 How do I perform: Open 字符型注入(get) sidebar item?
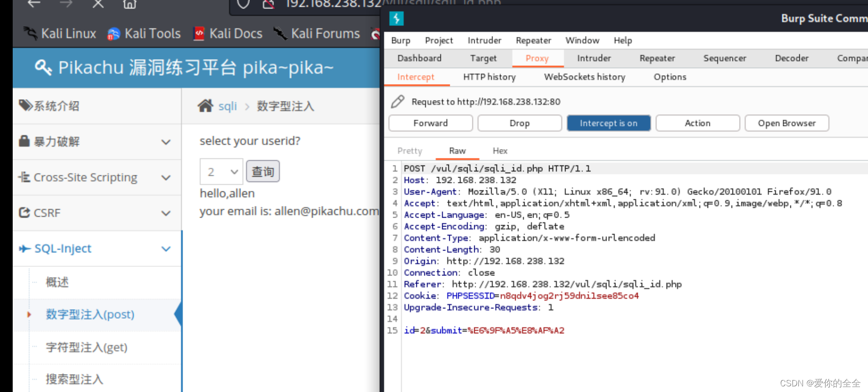(x=87, y=347)
